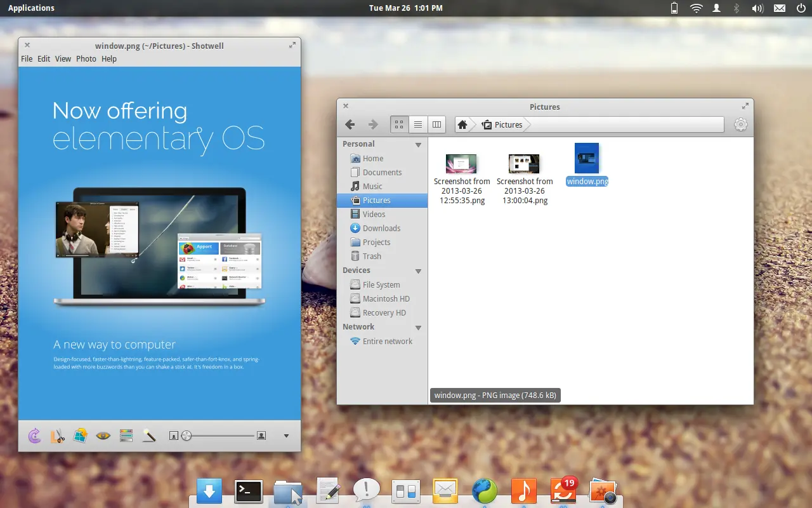Screen dimensions: 812x508
Task: Apply red-eye reduction in Shotwell
Action: pos(103,436)
